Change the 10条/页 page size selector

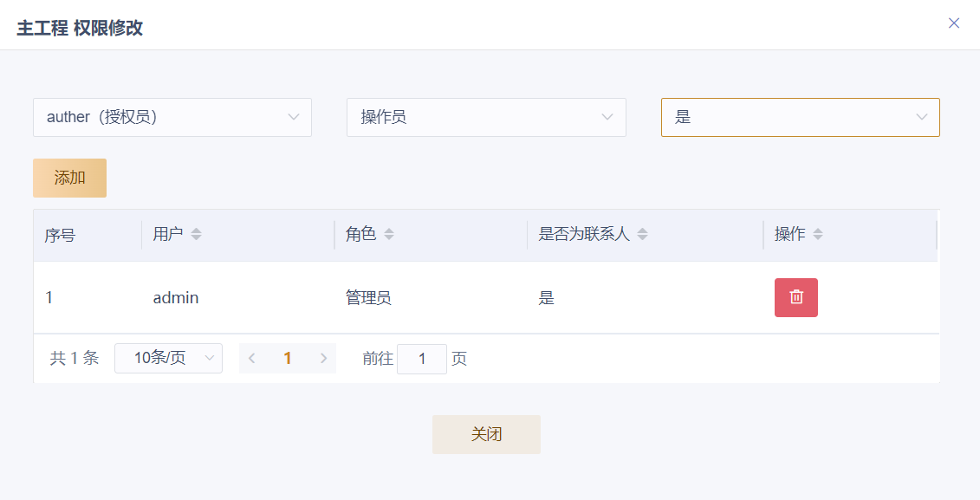pos(168,358)
